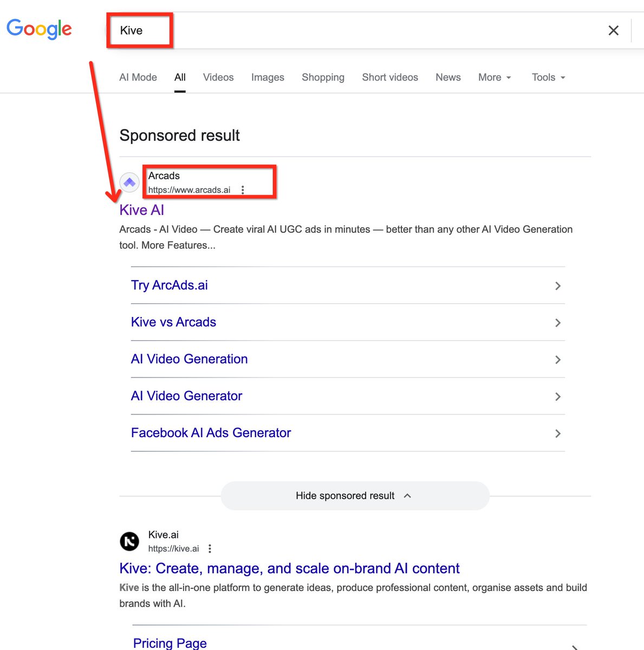The height and width of the screenshot is (650, 644).
Task: Click chevron on Facebook AI Ads Generator row
Action: tap(558, 433)
